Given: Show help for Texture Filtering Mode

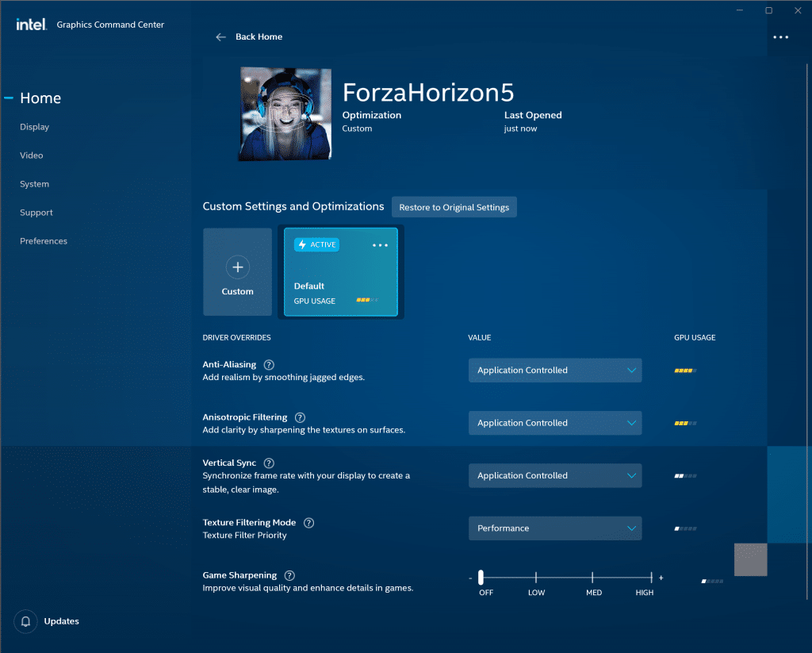Looking at the screenshot, I should click(x=308, y=523).
